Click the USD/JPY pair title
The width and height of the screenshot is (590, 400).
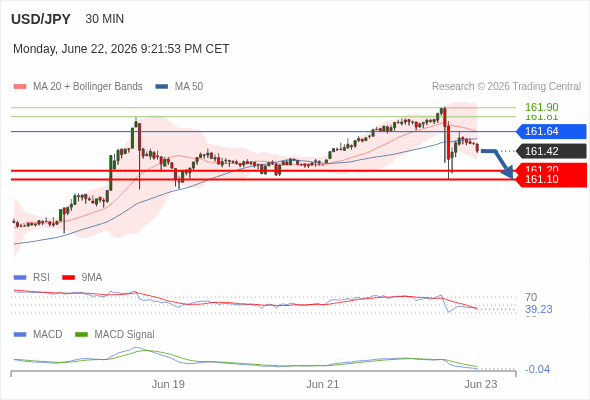coord(41,19)
